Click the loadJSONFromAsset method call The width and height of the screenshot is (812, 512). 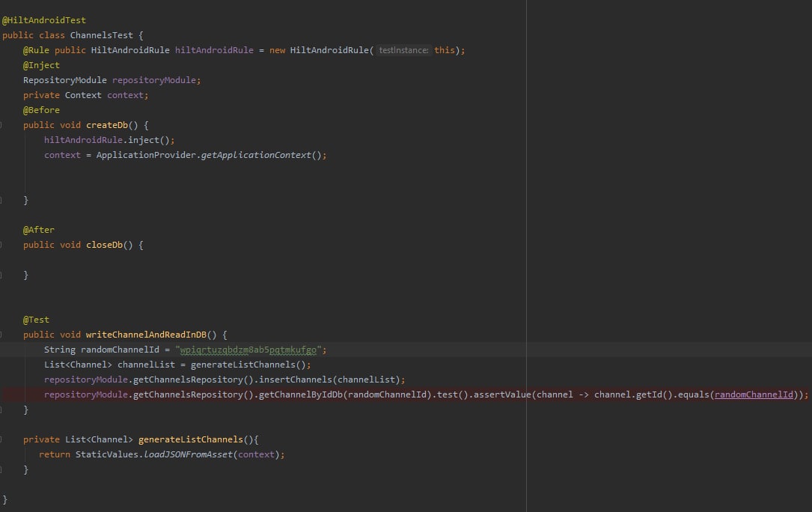[188, 455]
